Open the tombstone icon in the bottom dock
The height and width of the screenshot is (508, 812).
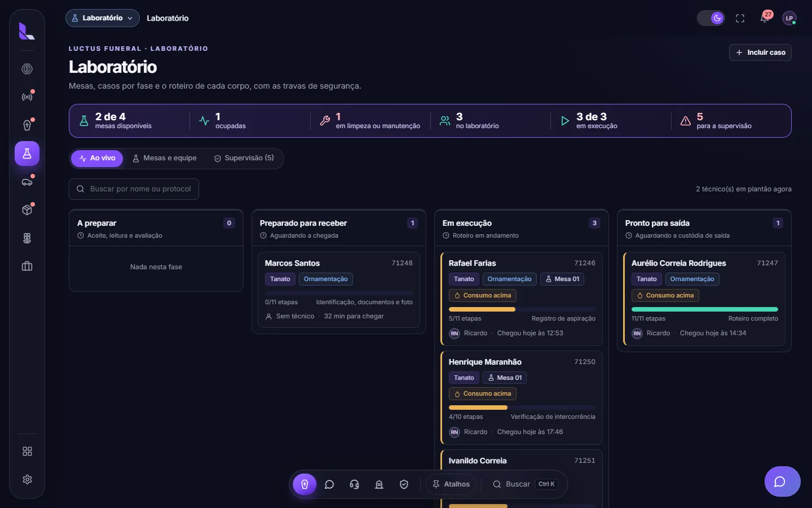click(379, 484)
